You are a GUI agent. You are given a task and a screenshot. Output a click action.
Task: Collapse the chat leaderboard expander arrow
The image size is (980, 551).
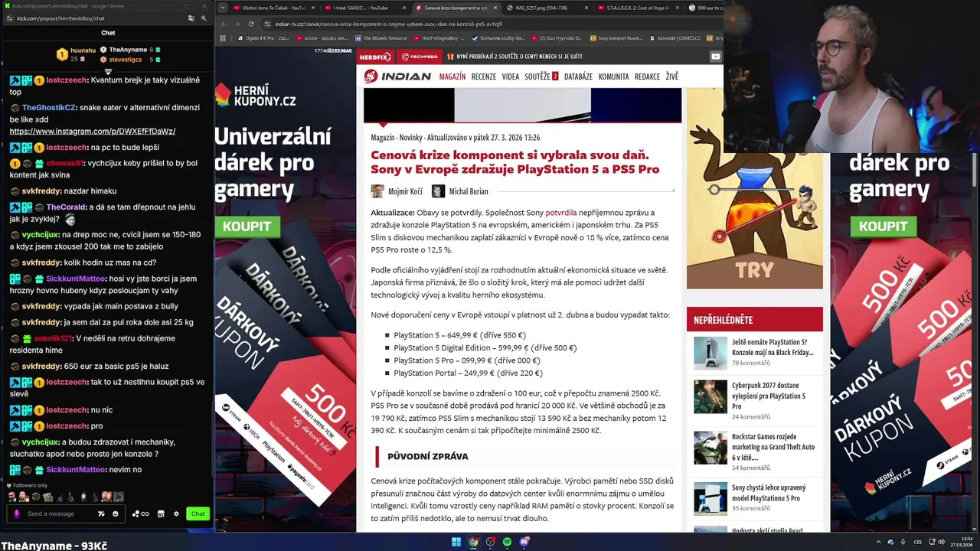(108, 71)
